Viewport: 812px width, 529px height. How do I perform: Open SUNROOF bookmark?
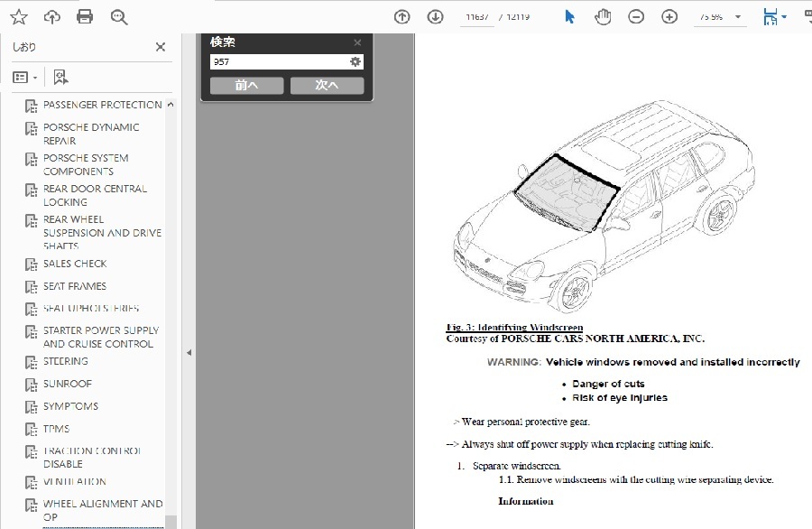pyautogui.click(x=68, y=384)
